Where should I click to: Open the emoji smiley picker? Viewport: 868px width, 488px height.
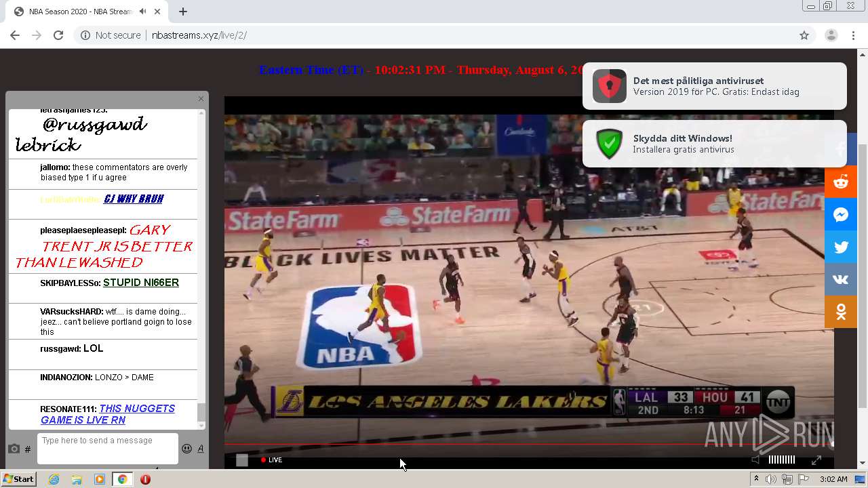186,449
